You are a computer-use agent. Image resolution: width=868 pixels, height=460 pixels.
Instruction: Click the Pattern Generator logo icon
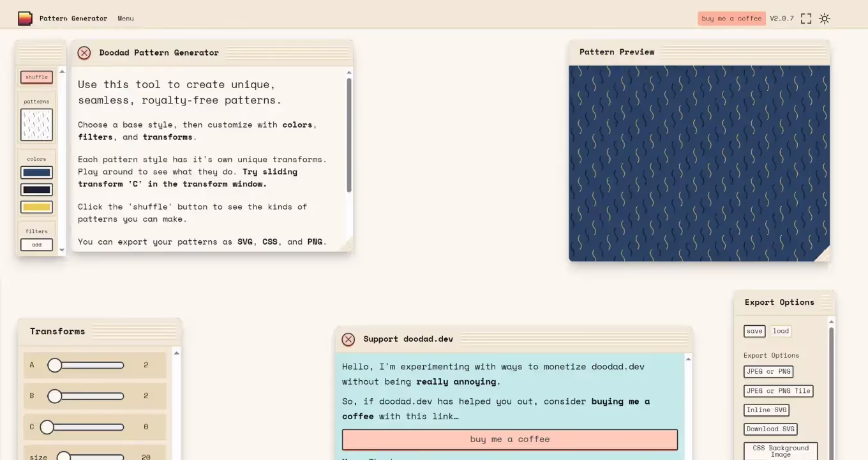tap(25, 19)
